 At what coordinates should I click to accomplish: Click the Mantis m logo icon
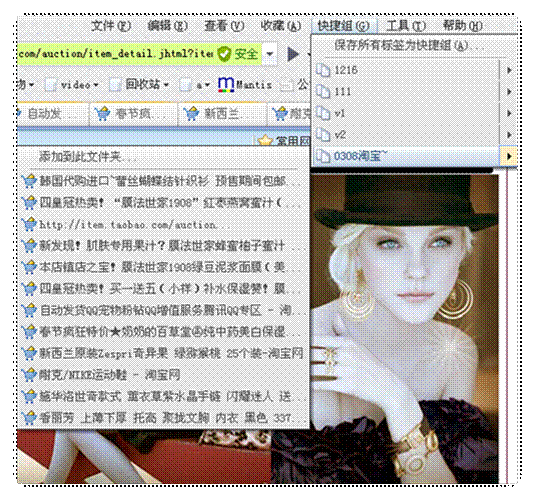[226, 84]
